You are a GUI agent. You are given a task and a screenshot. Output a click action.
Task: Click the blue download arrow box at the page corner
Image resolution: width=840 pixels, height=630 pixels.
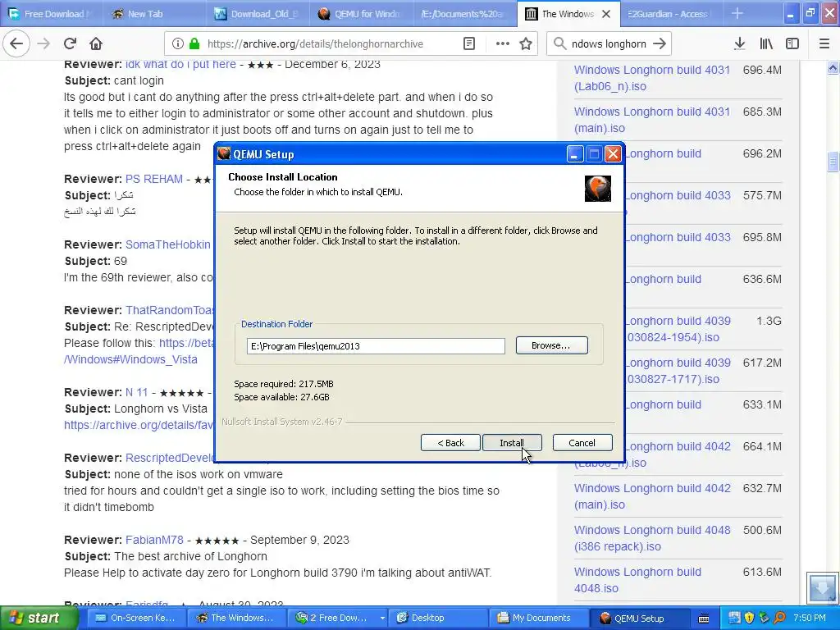click(x=822, y=588)
